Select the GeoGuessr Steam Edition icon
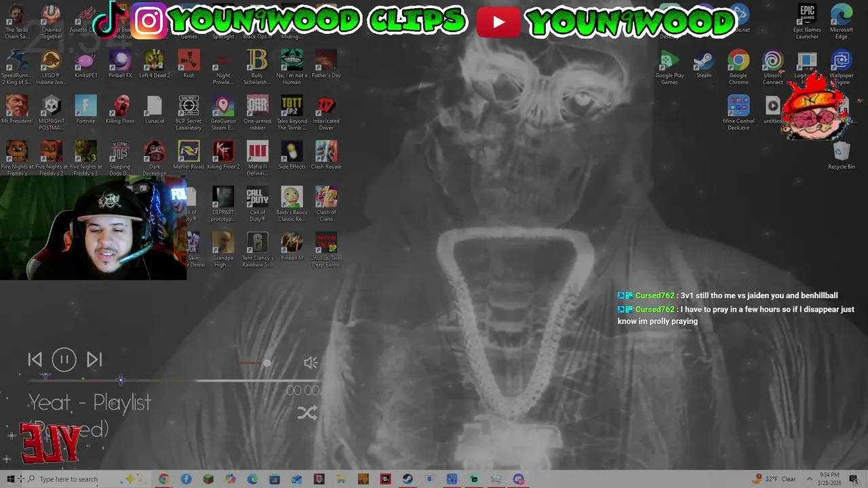The height and width of the screenshot is (488, 868). [x=223, y=113]
